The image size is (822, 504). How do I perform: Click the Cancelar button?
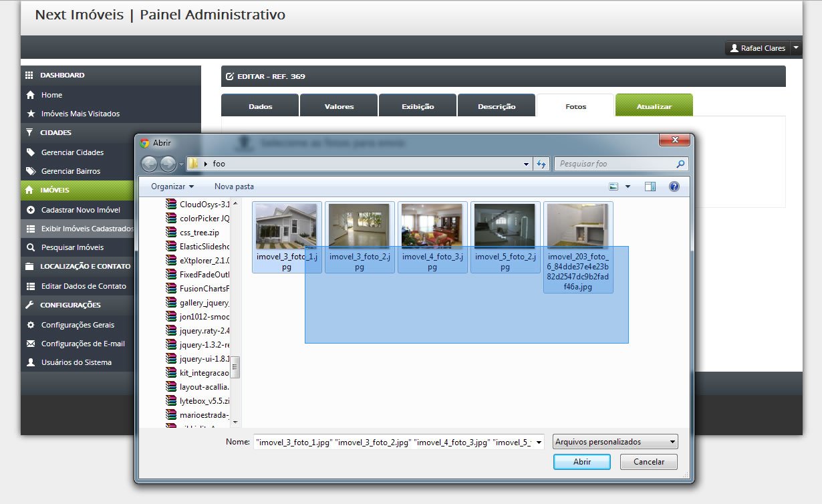point(649,462)
